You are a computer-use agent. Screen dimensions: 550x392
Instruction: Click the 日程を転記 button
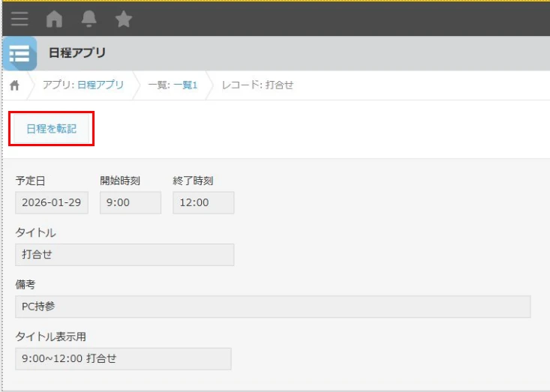point(51,129)
